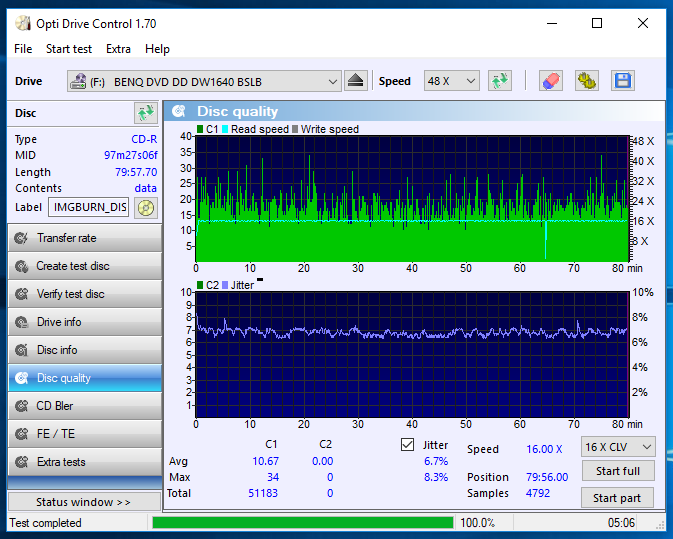Click the Write speed gray legend swatch

coord(295,129)
